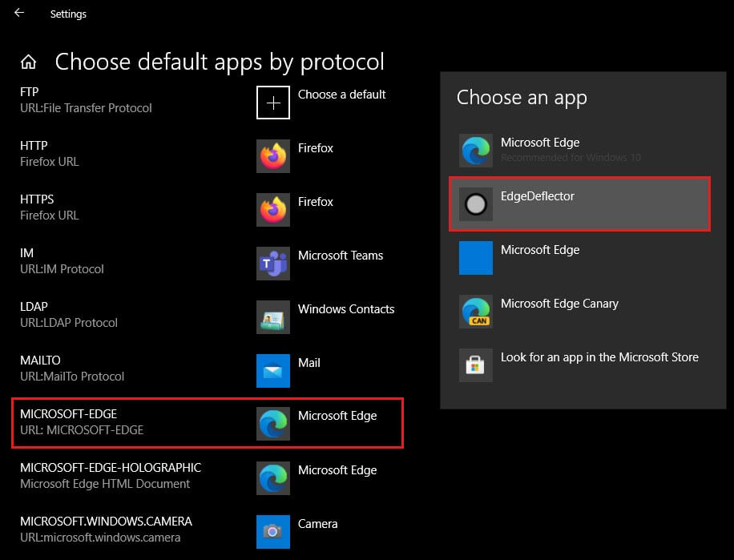This screenshot has width=734, height=560.
Task: Click the 'HTTPS' protocol name
Action: (x=37, y=199)
